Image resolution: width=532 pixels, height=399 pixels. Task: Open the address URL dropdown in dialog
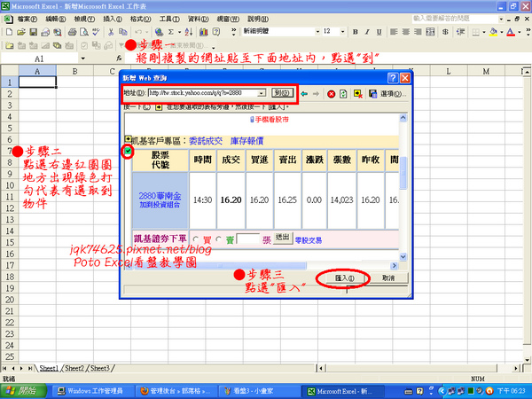pyautogui.click(x=262, y=93)
